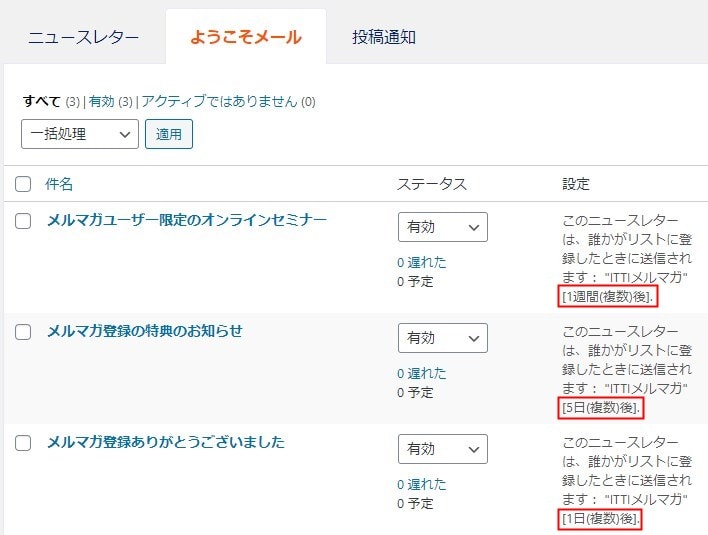Switch to the ニュースレター tab
708x535 pixels.
[x=83, y=38]
